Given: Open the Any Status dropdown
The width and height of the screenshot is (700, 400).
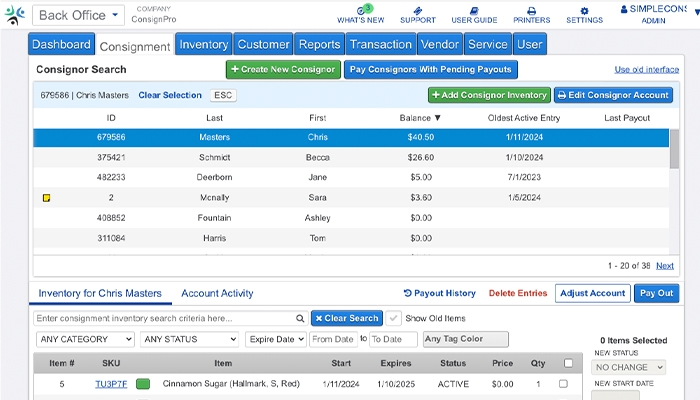Looking at the screenshot, I should [189, 339].
